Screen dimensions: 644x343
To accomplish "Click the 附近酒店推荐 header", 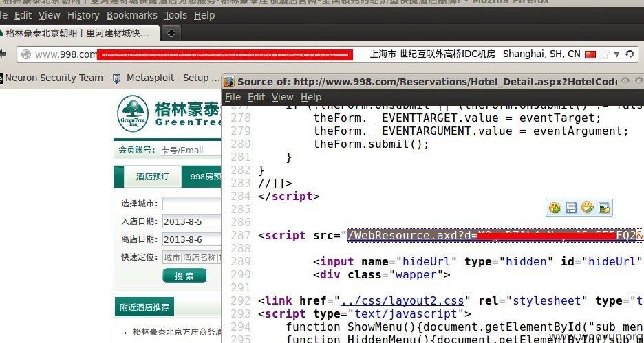I will [x=144, y=307].
